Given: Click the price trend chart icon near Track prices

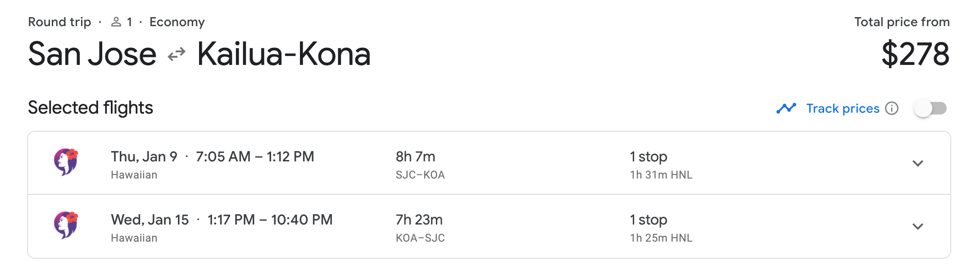Looking at the screenshot, I should point(785,108).
